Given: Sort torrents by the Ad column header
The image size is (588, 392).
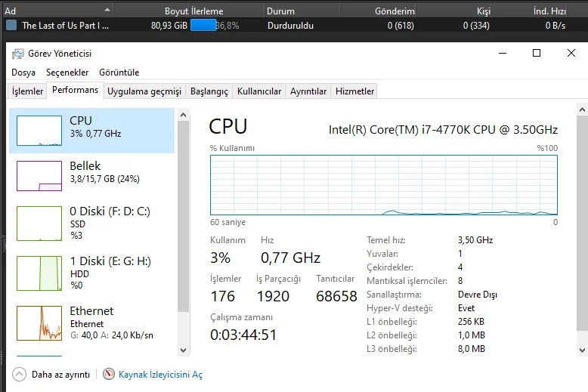Looking at the screenshot, I should click(x=57, y=11).
